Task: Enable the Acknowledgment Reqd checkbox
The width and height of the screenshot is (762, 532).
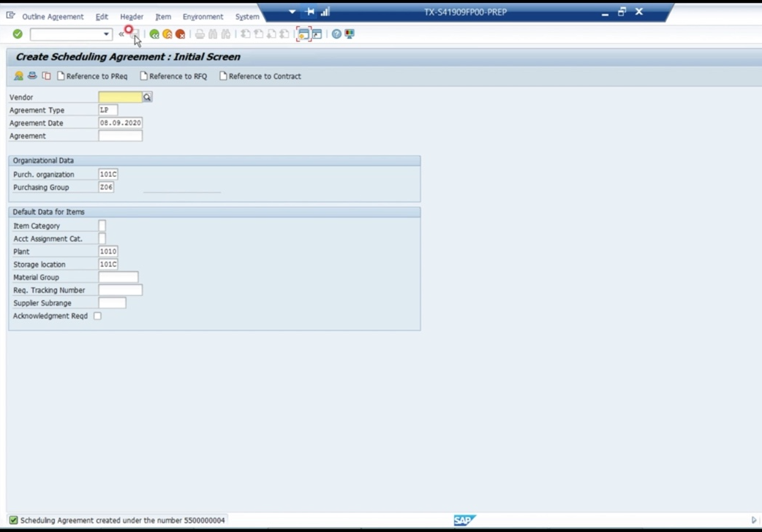Action: coord(98,316)
